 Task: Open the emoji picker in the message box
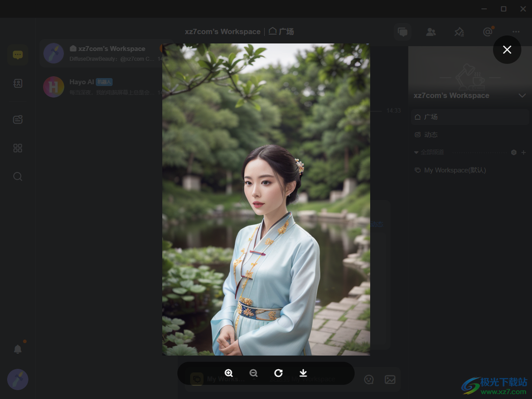click(369, 379)
